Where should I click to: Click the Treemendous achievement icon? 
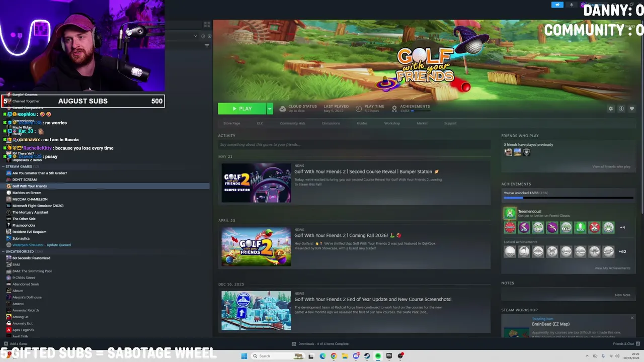pos(510,213)
